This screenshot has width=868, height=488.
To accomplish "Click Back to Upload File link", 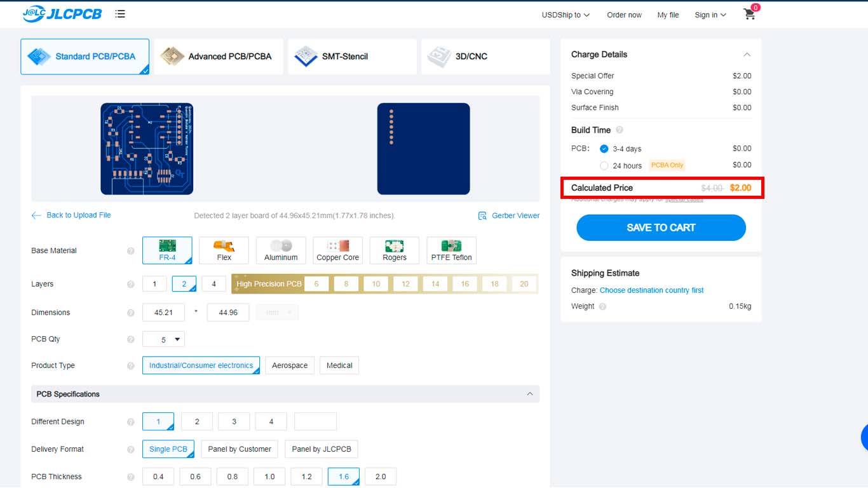I will pos(79,215).
